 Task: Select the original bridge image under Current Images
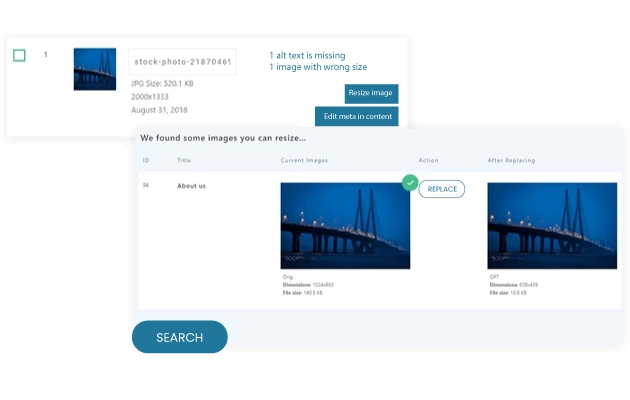tap(345, 226)
